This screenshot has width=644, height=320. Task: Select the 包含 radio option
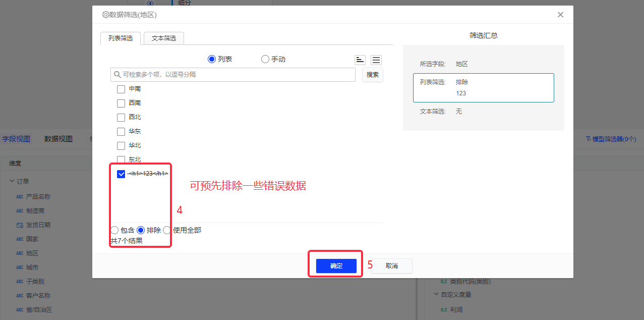(114, 230)
